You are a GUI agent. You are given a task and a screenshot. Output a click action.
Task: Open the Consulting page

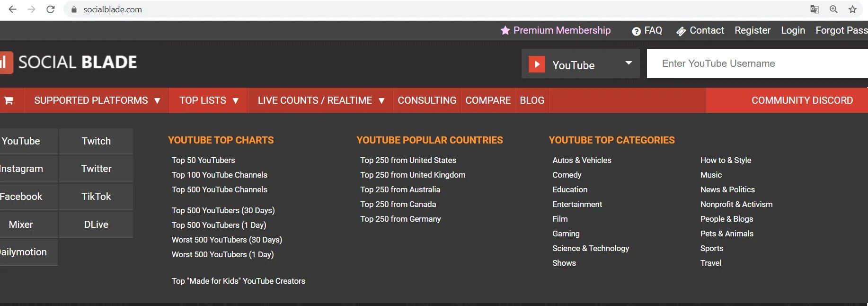[x=427, y=100]
